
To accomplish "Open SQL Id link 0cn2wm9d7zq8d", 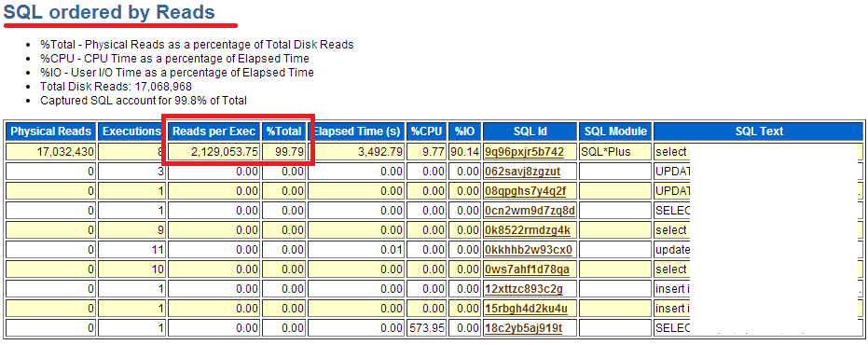I will [x=530, y=211].
